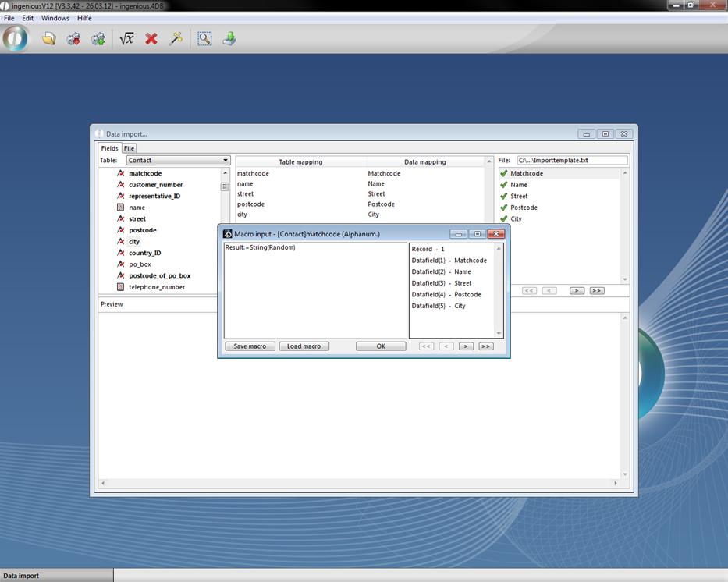Click the green arrow import icon
Image resolution: width=728 pixels, height=582 pixels.
229,38
